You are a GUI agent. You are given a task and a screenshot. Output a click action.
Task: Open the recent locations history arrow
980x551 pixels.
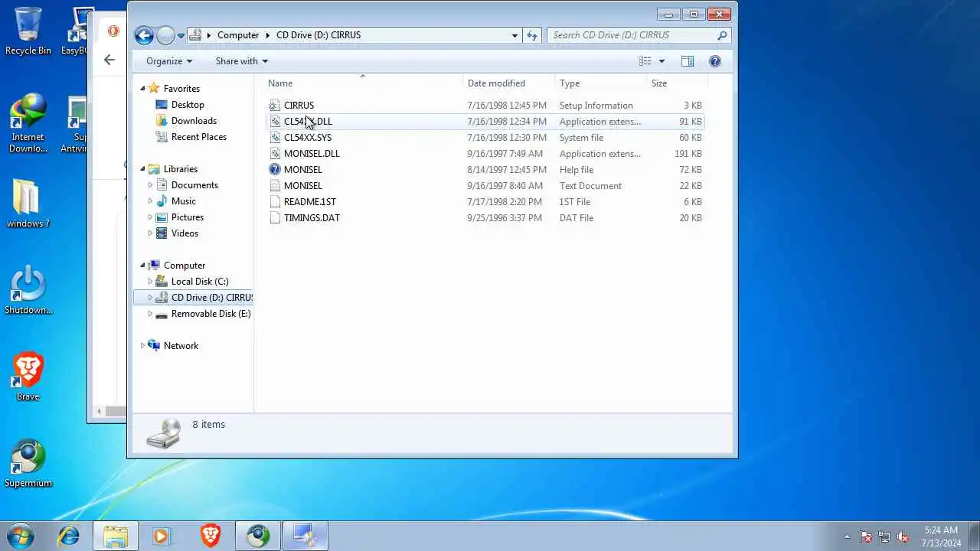tap(181, 35)
